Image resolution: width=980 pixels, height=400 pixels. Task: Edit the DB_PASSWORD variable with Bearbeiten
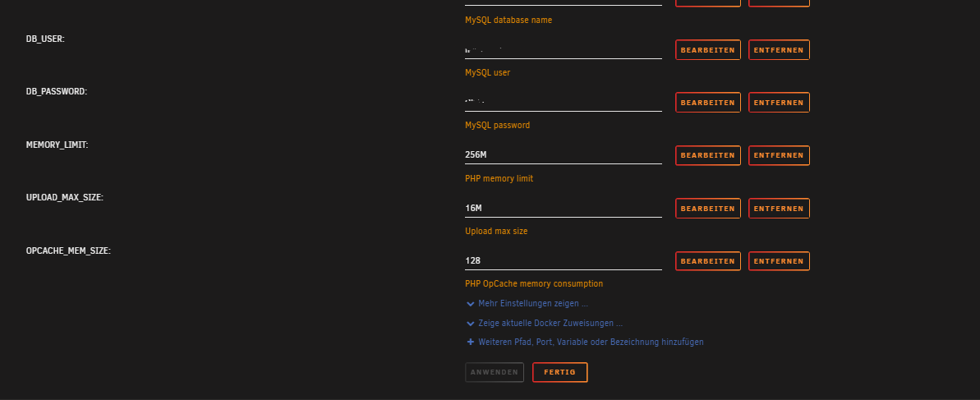click(x=707, y=103)
